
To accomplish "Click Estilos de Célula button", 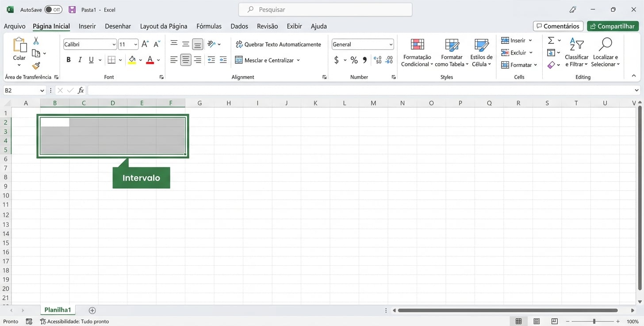I will (x=481, y=53).
